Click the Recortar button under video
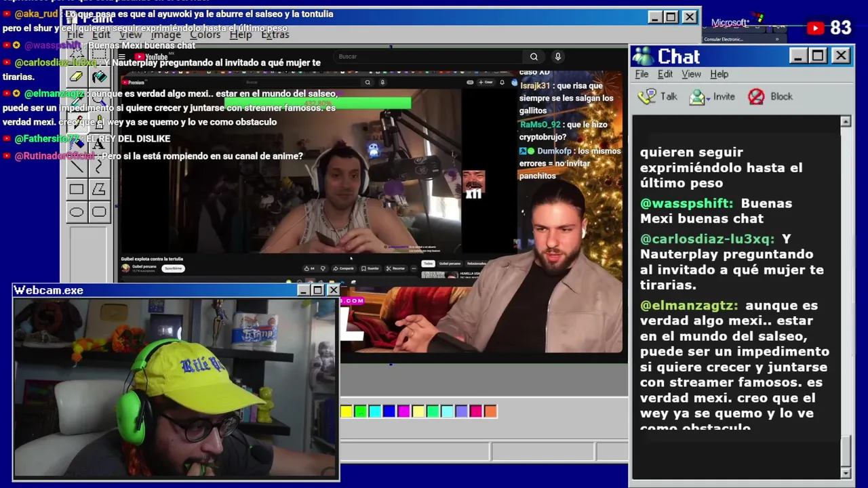This screenshot has width=868, height=488. 395,268
